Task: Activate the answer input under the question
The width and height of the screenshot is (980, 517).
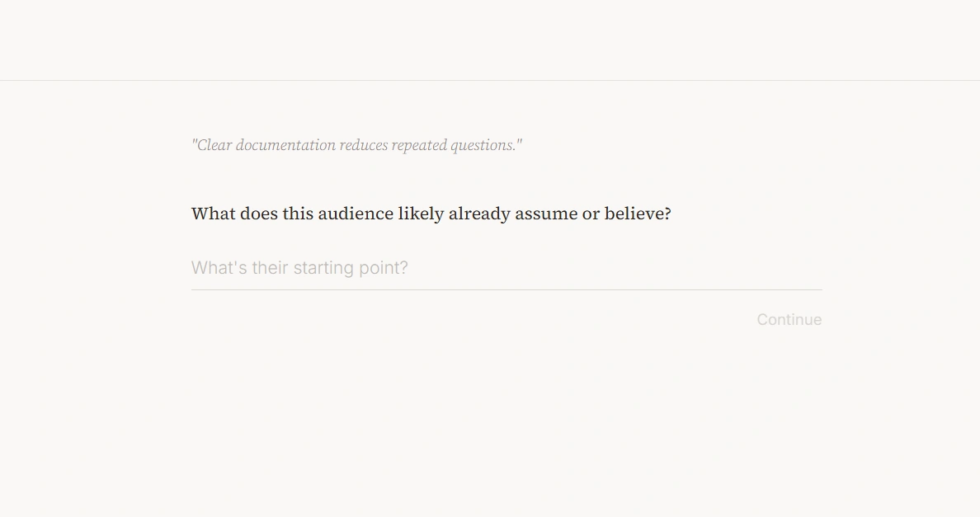Action: coord(506,268)
